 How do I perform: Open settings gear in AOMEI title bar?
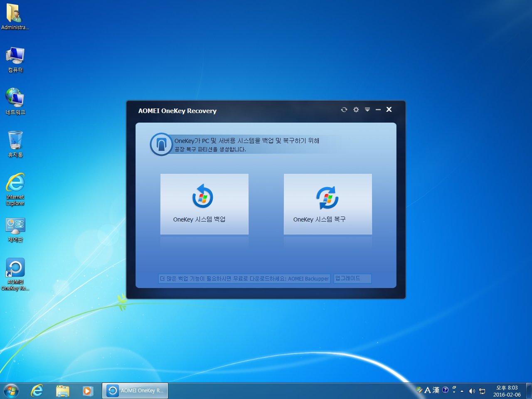click(356, 110)
